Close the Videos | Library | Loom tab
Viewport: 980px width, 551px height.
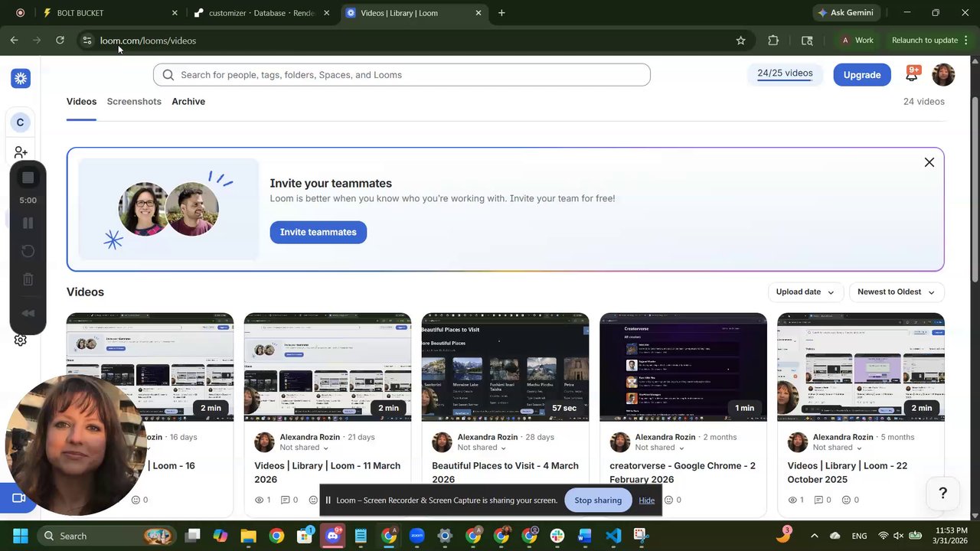pyautogui.click(x=479, y=13)
